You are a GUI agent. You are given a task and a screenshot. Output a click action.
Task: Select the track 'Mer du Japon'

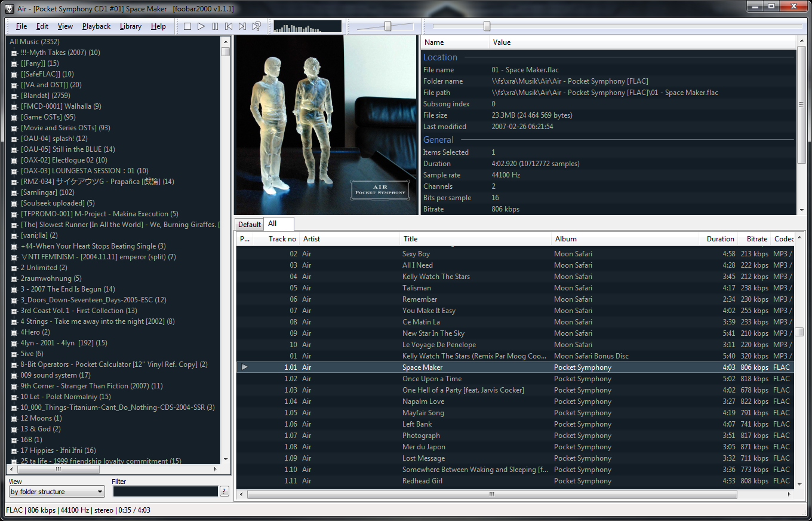click(515, 447)
